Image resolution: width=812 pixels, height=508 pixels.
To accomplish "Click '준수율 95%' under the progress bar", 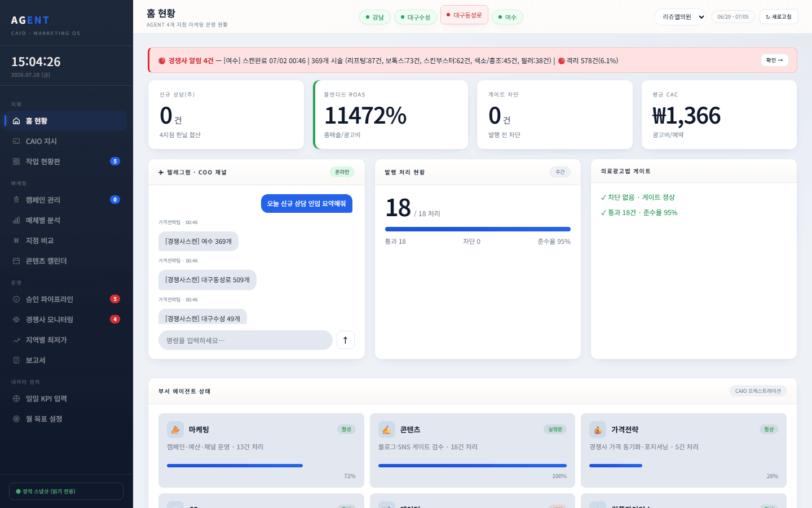I will coord(554,242).
